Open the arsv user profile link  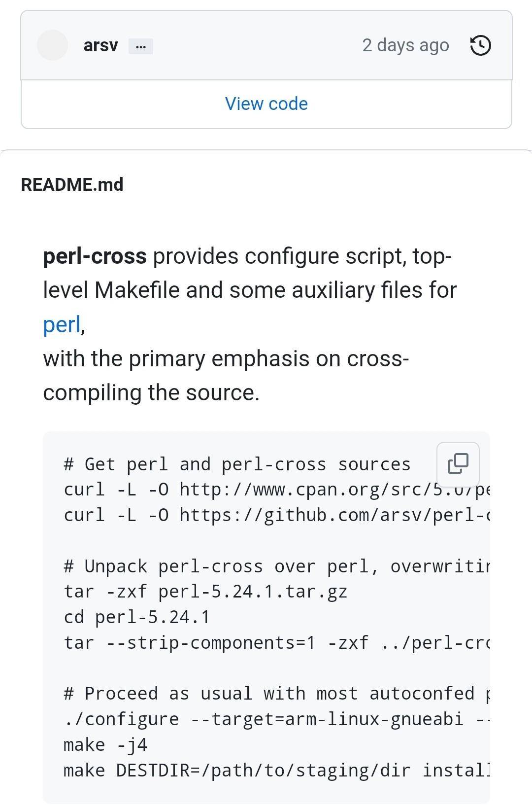point(101,45)
